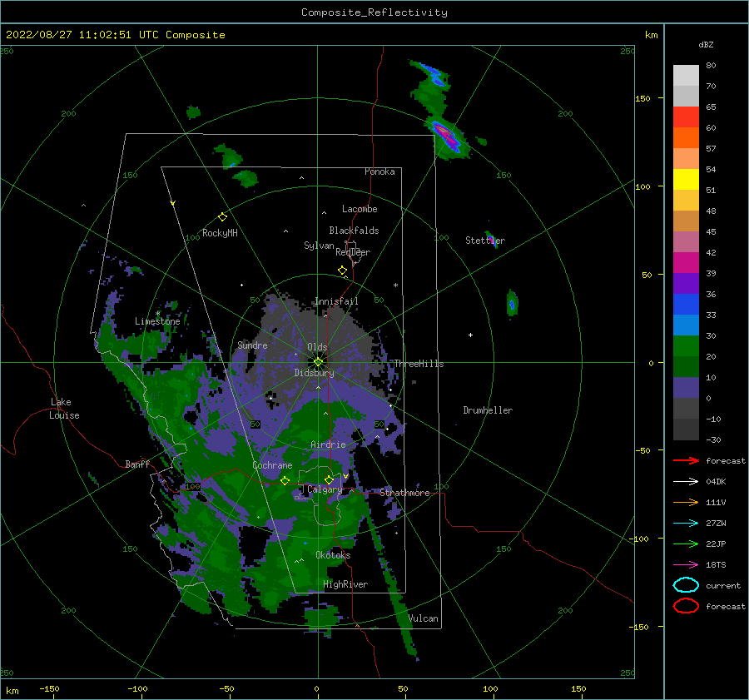Click the red forecast ellipse icon

(686, 606)
